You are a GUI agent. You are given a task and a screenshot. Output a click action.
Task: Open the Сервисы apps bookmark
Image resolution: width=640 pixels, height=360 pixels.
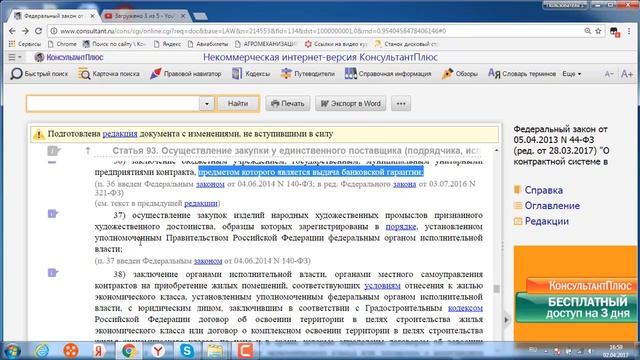pyautogui.click(x=25, y=44)
